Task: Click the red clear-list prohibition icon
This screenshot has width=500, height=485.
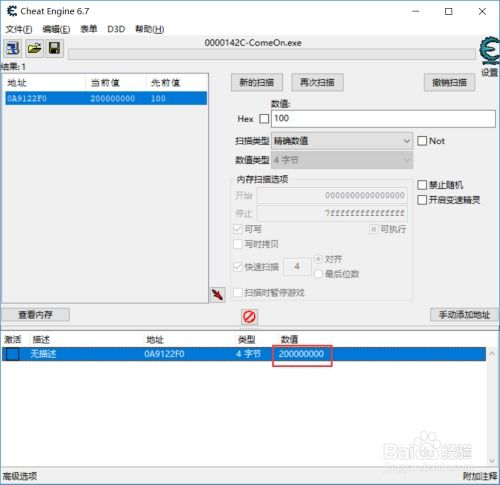Action: tap(249, 317)
